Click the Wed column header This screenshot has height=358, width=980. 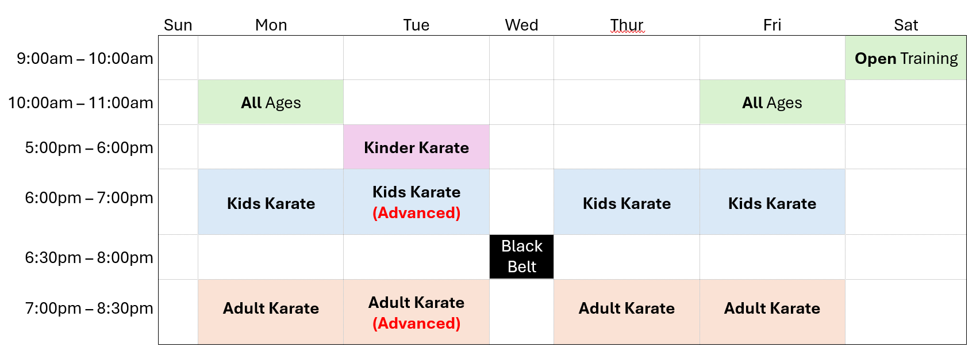pos(522,25)
